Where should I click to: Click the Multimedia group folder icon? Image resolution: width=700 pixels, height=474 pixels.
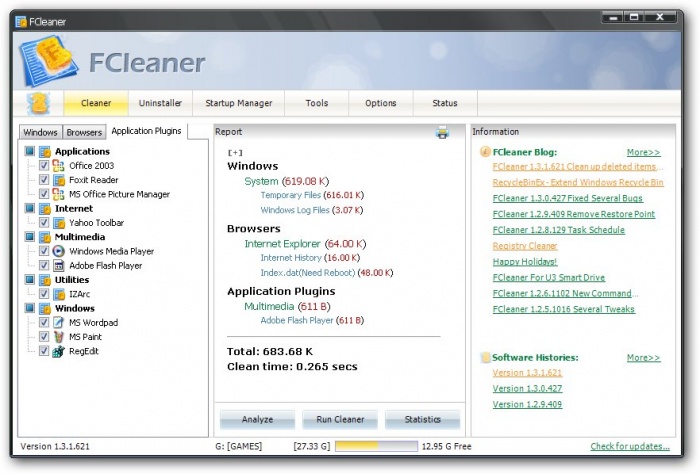[45, 237]
